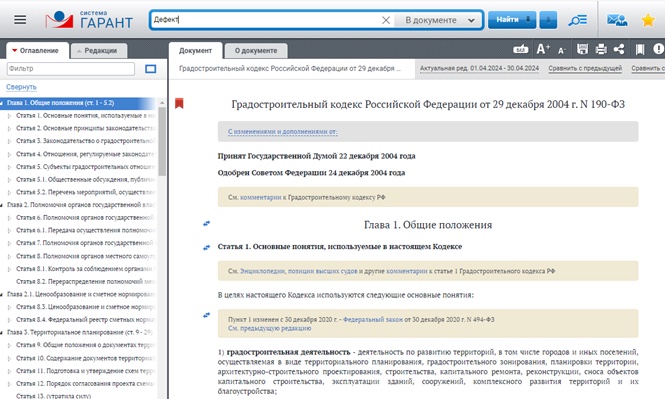Click the contents panel vertical scrollbar thumb
This screenshot has height=399, width=665.
point(162,141)
